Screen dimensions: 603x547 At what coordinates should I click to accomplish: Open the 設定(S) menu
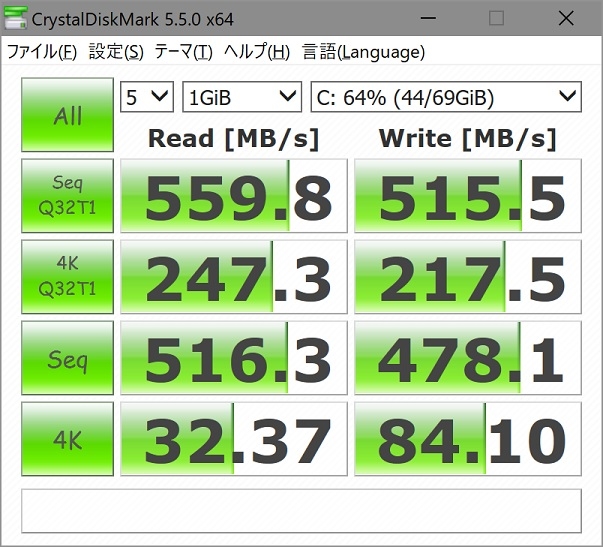(116, 52)
